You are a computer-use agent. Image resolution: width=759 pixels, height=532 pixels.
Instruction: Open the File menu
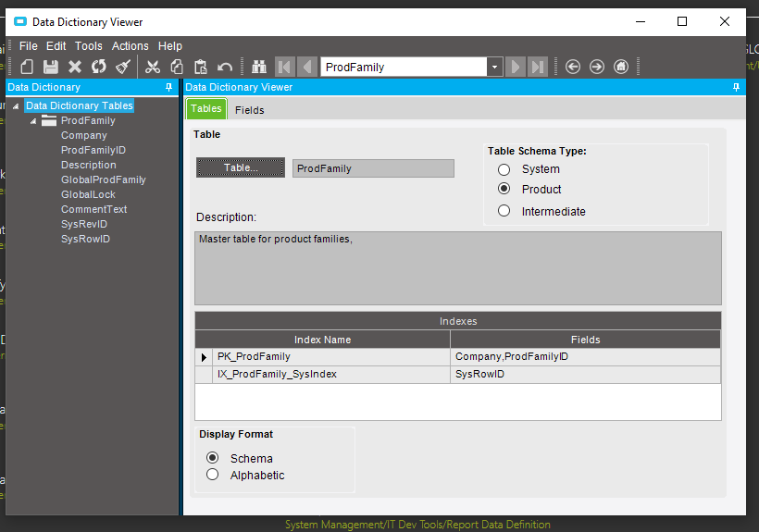(x=28, y=46)
